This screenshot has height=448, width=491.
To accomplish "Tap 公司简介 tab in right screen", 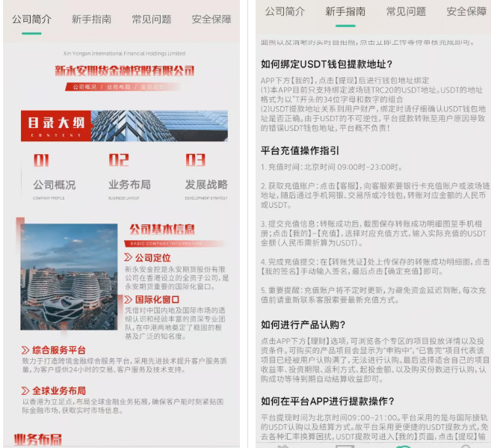I will click(x=285, y=11).
